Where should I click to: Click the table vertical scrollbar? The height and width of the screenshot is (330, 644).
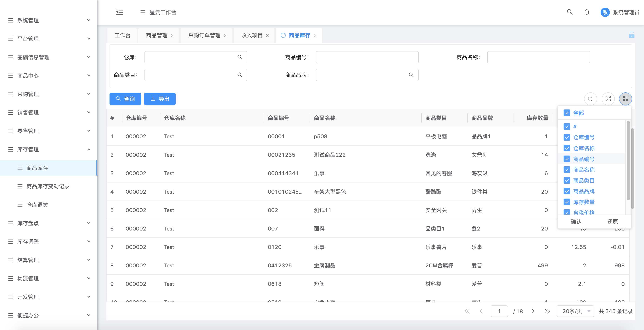(x=632, y=168)
